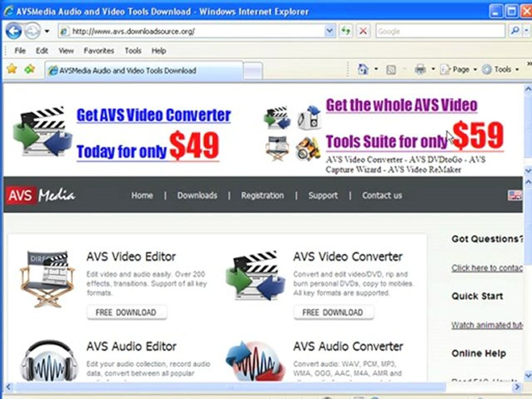532x399 pixels.
Task: Click FREE DOWNLOAD under AVS Video Converter
Action: pyautogui.click(x=334, y=312)
